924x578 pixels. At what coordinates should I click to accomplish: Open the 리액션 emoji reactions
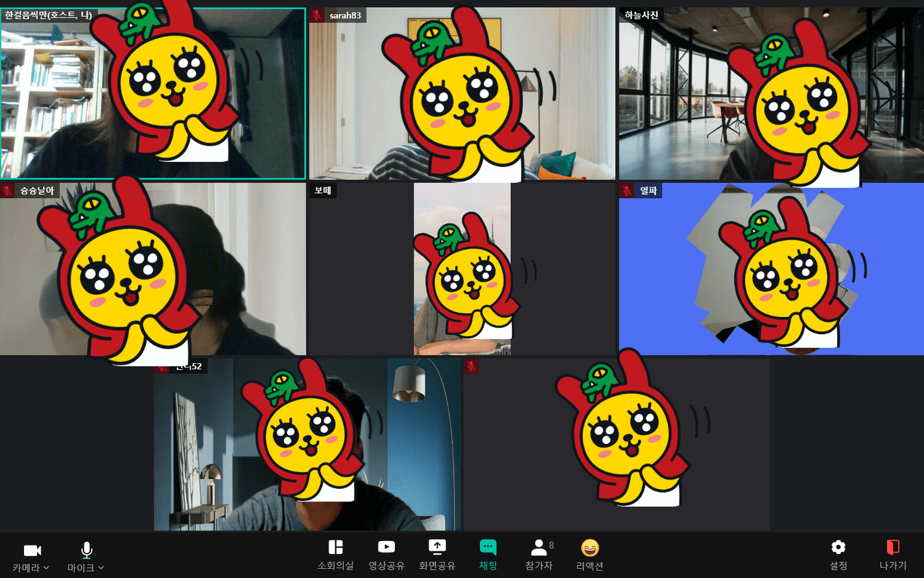589,555
